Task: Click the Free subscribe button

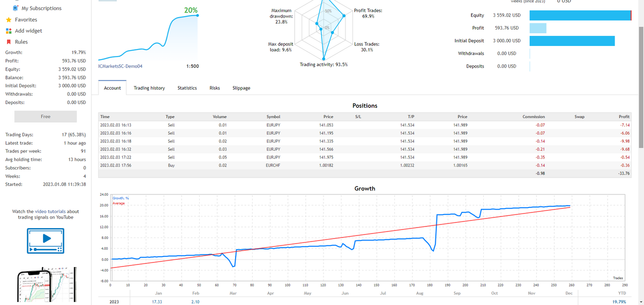Action: [x=45, y=116]
